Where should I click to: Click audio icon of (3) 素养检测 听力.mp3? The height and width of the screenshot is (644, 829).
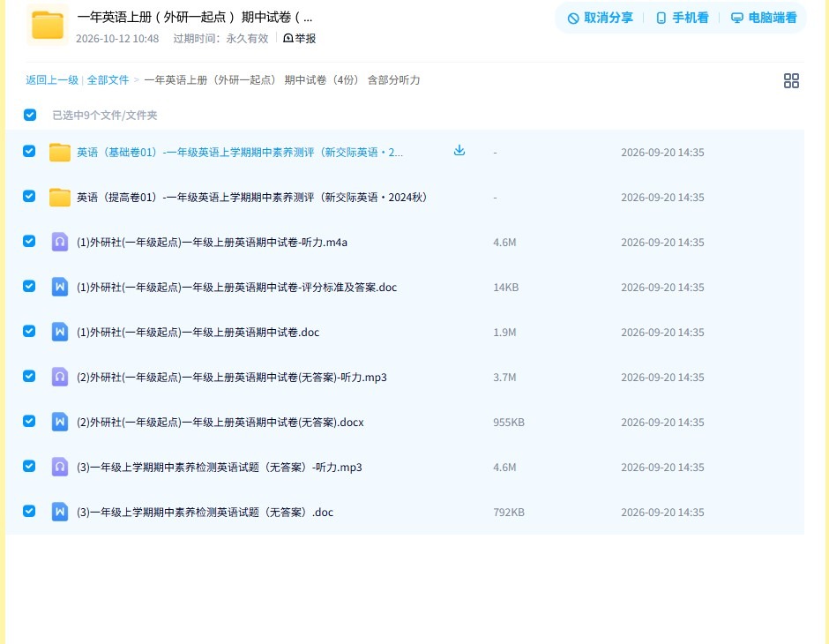point(60,467)
